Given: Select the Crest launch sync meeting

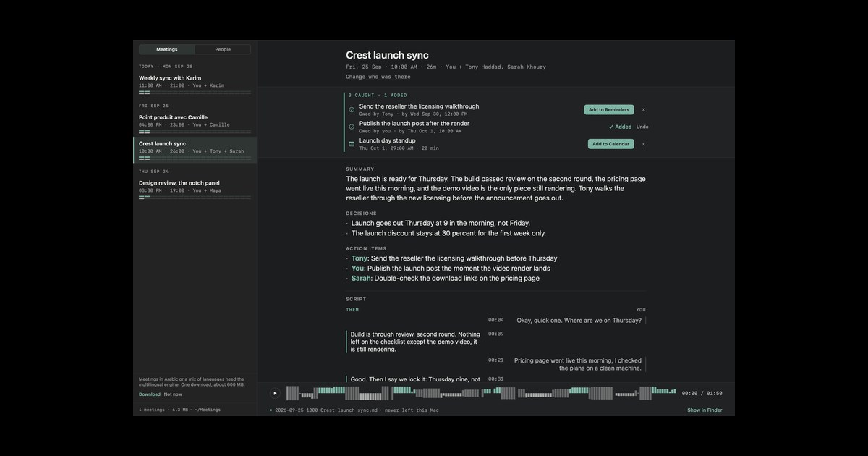Looking at the screenshot, I should [x=195, y=150].
